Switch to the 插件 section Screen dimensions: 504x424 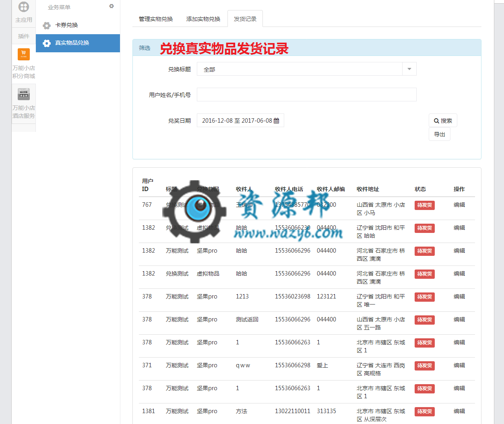(24, 36)
